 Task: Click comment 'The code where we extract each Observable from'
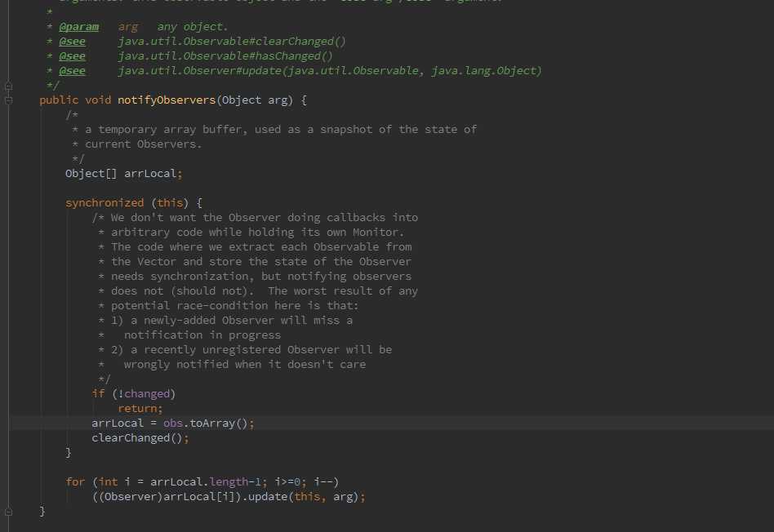261,247
